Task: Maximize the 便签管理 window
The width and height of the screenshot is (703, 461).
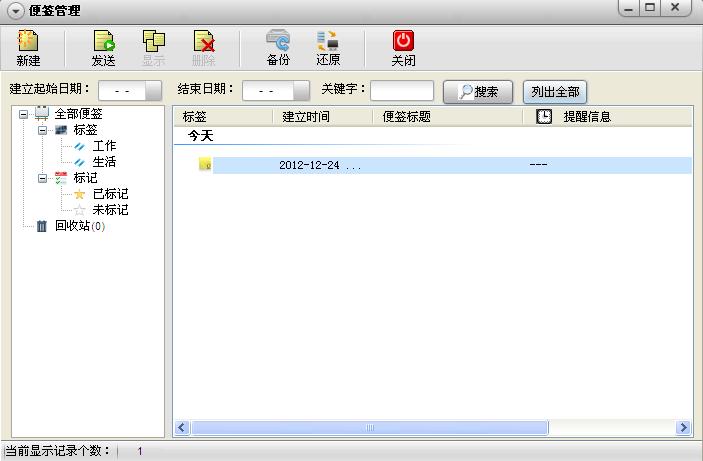Action: point(650,8)
